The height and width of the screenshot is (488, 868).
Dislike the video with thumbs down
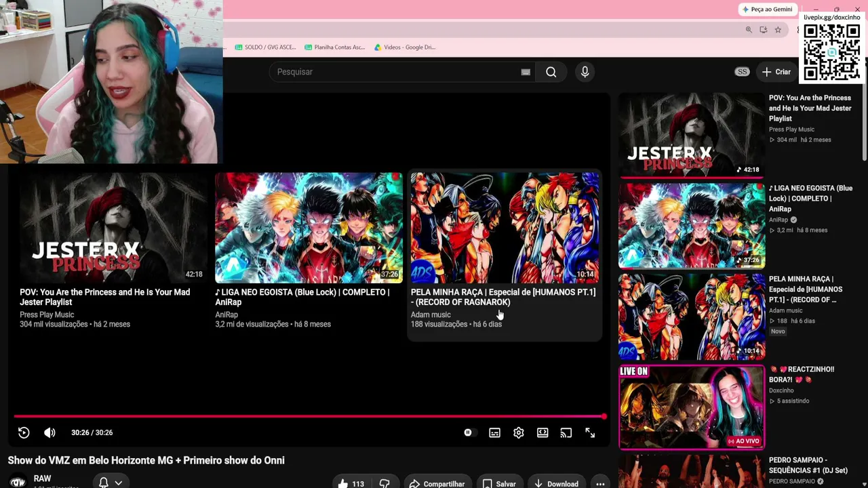point(384,483)
